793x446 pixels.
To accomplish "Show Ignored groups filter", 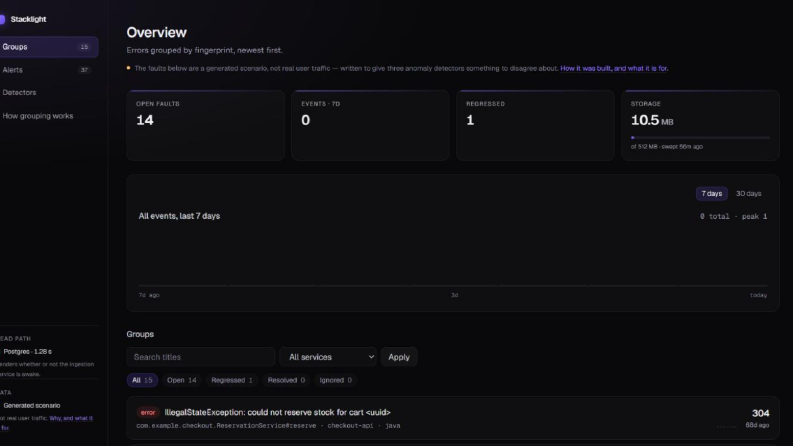I will [x=335, y=380].
